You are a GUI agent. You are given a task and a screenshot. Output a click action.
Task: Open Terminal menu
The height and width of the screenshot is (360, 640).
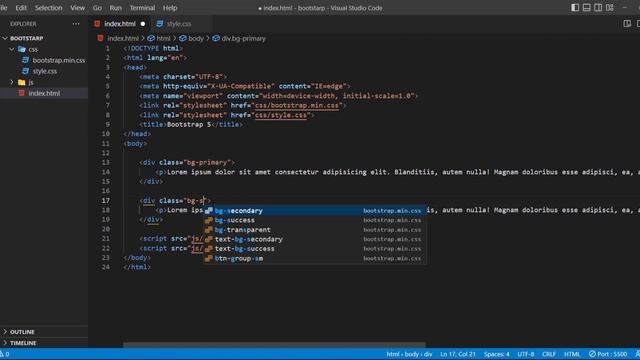(142, 8)
